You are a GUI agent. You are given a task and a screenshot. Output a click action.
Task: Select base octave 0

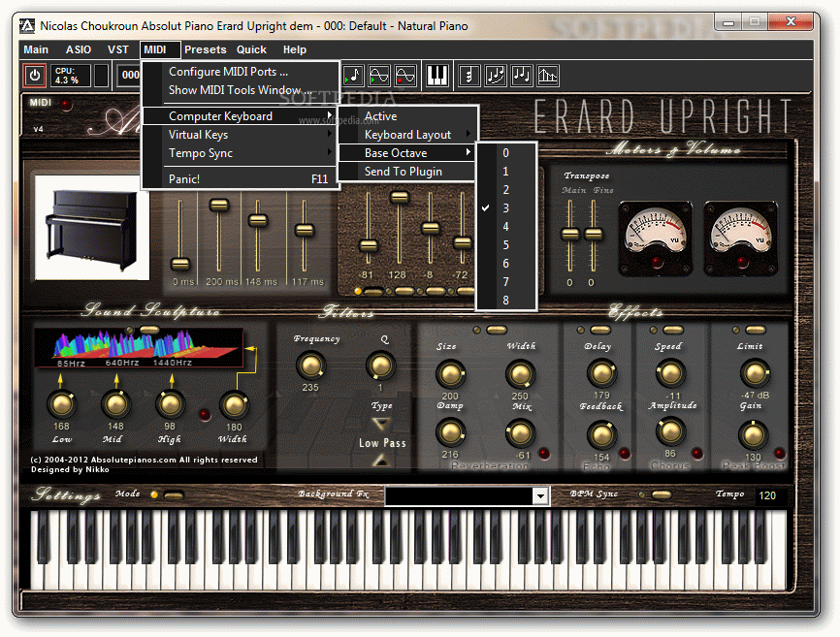tap(505, 153)
